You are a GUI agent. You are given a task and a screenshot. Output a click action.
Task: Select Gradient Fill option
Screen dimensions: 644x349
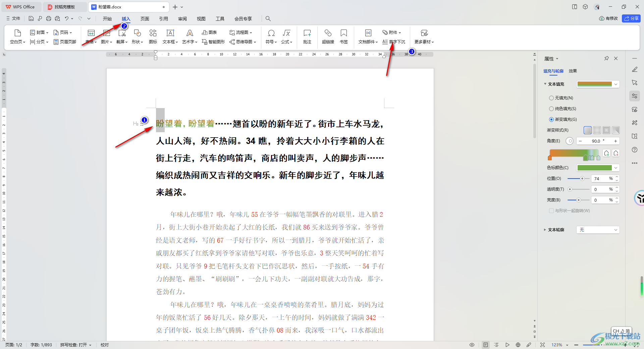(x=563, y=119)
